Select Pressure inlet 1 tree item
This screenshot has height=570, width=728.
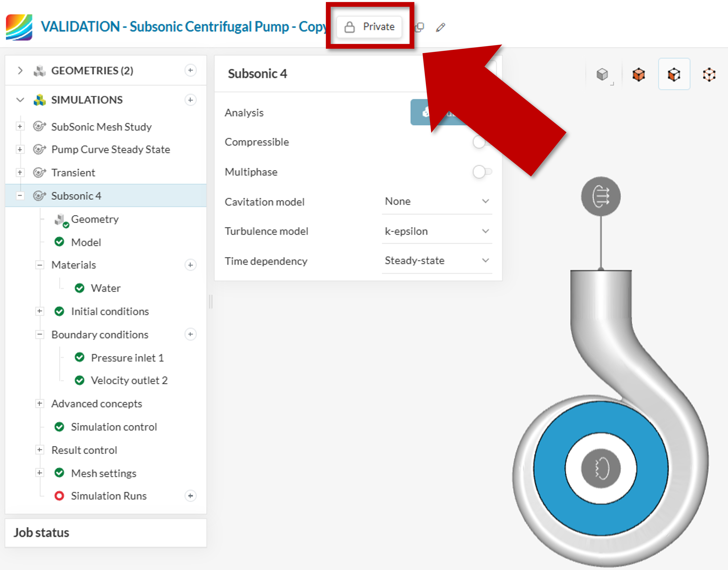coord(127,358)
